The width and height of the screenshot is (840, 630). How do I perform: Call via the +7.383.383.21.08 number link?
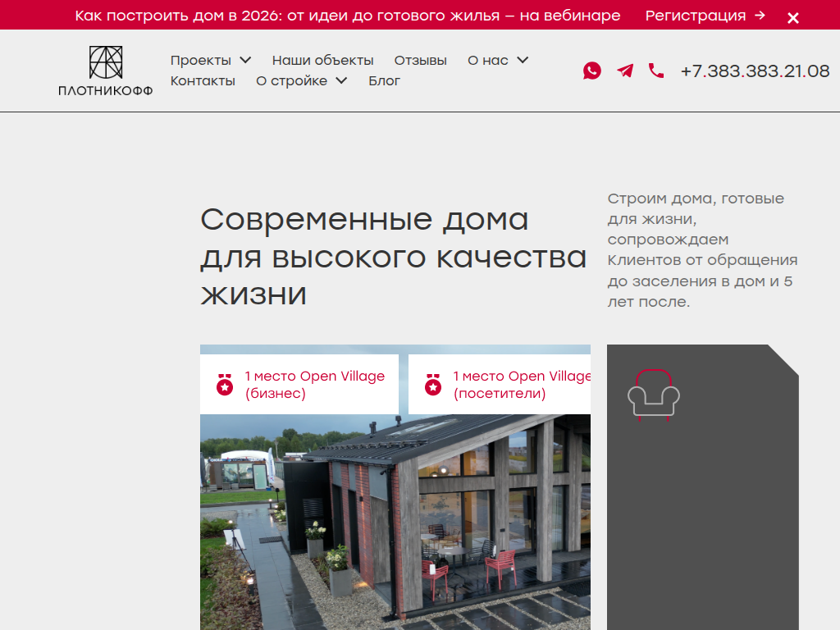755,71
